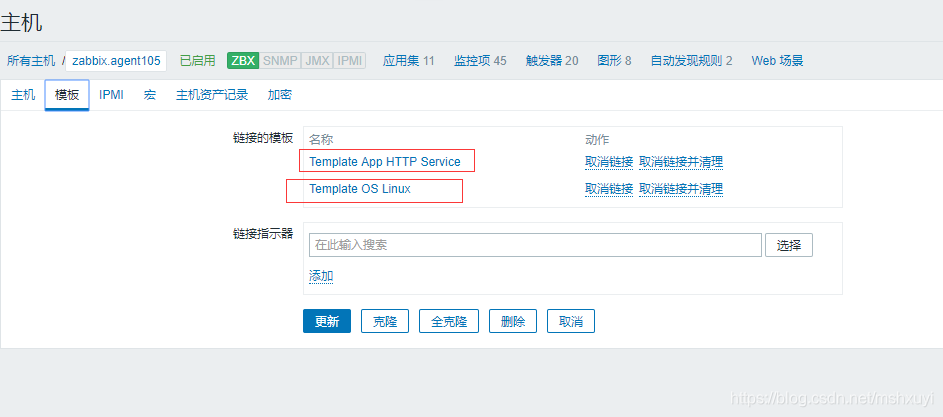This screenshot has height=417, width=943.
Task: Click the JMX availability badge
Action: tap(317, 61)
